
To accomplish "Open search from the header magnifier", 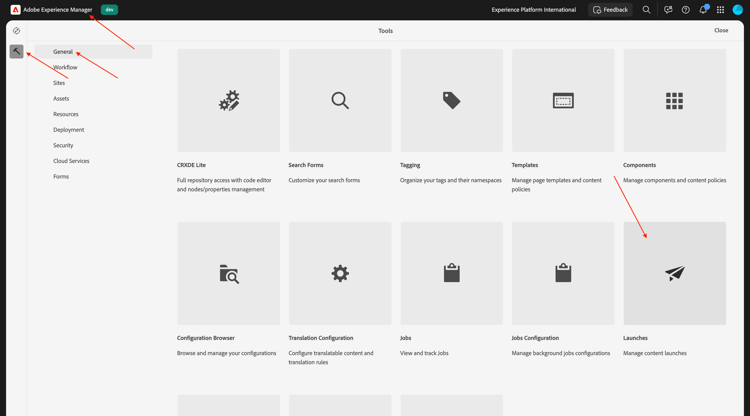I will pos(646,10).
